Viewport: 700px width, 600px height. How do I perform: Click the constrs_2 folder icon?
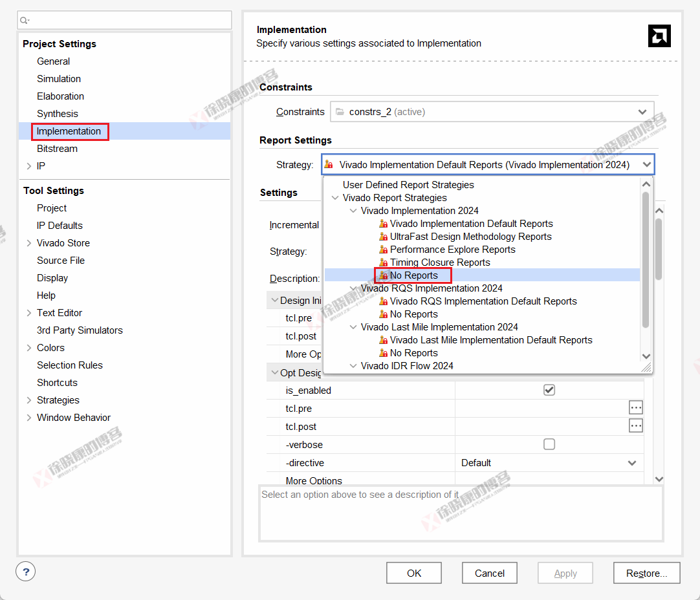(340, 111)
